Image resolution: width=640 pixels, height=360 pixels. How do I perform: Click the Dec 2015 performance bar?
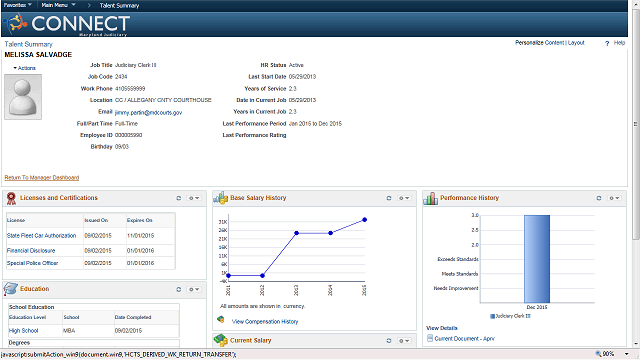(537, 259)
